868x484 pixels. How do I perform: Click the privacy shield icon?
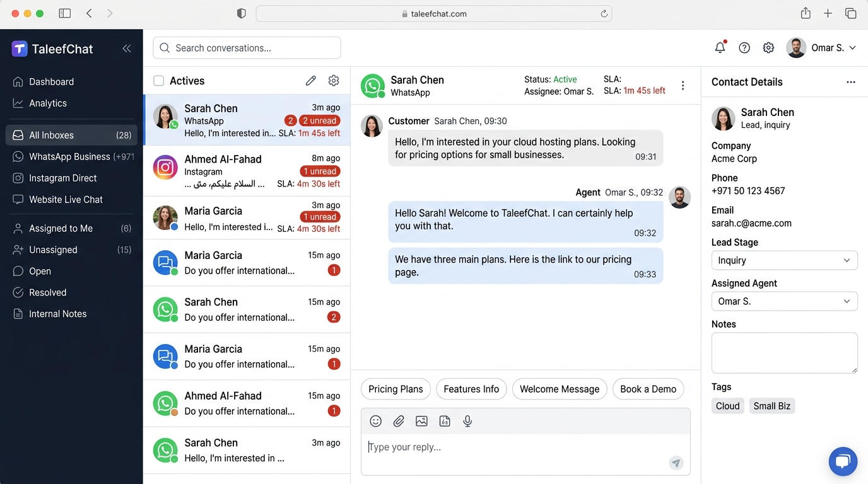coord(241,13)
